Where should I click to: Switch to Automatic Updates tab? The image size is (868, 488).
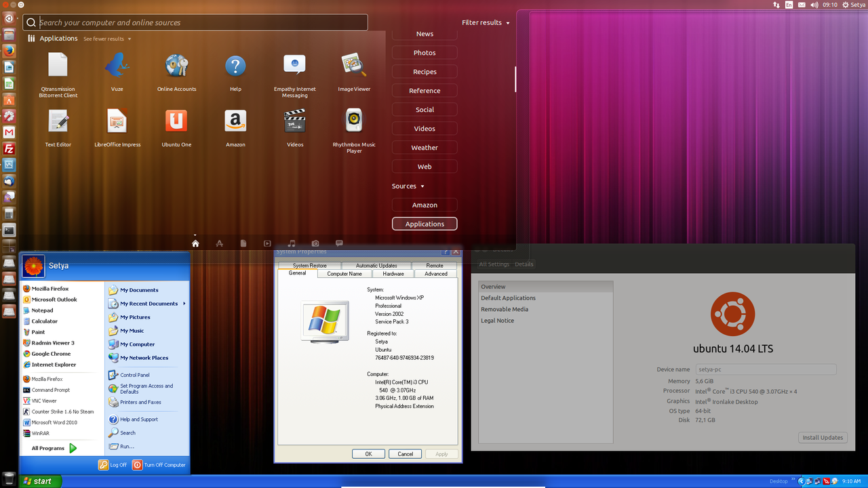[376, 266]
